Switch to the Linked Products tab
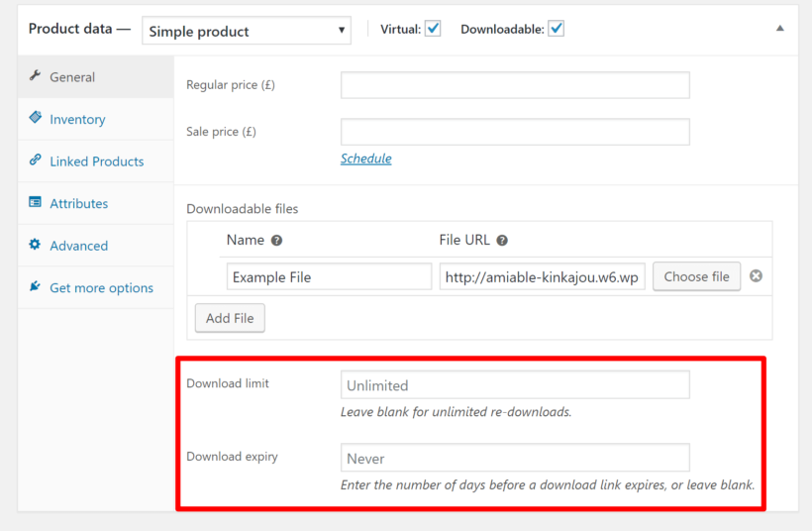The width and height of the screenshot is (812, 531). (x=96, y=161)
